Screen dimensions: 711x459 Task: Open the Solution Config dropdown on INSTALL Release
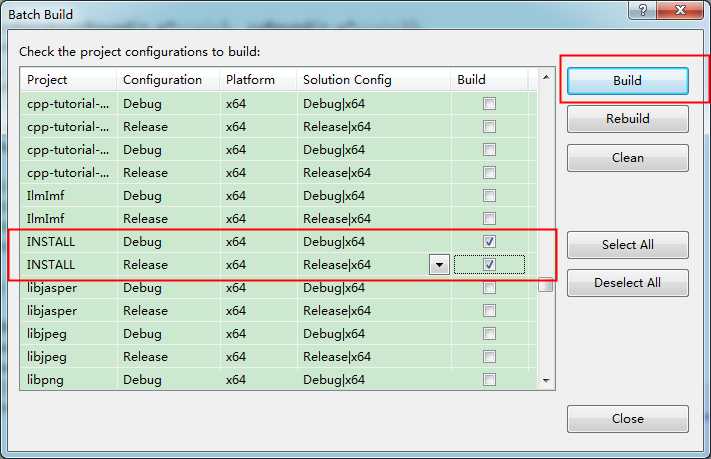[x=439, y=265]
